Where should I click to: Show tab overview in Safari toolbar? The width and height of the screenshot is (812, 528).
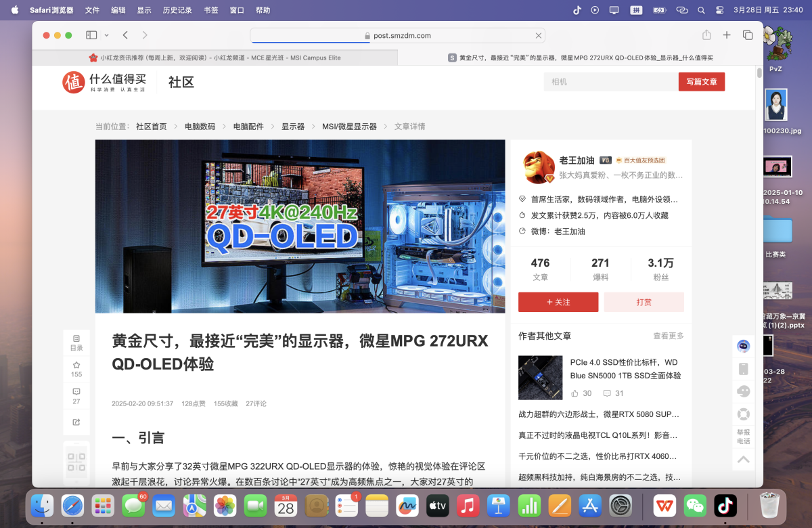(x=748, y=35)
